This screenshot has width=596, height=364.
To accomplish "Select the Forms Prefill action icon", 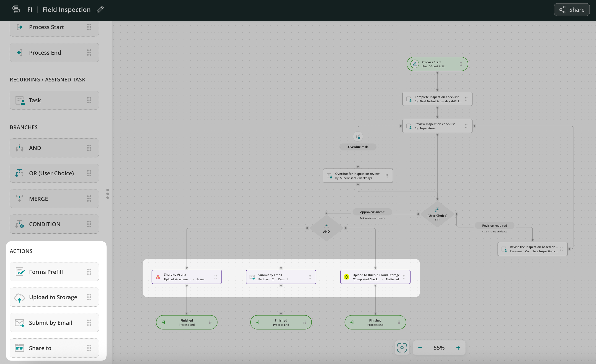I will click(20, 272).
